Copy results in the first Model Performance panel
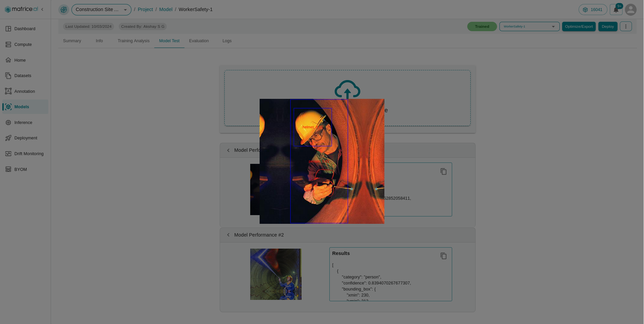The height and width of the screenshot is (324, 644). click(443, 172)
